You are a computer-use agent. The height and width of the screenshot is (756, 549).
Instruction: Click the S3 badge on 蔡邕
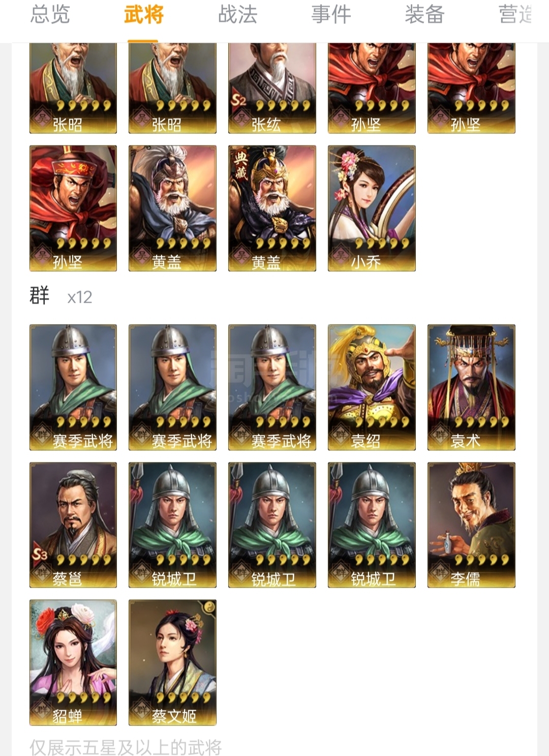tap(40, 554)
